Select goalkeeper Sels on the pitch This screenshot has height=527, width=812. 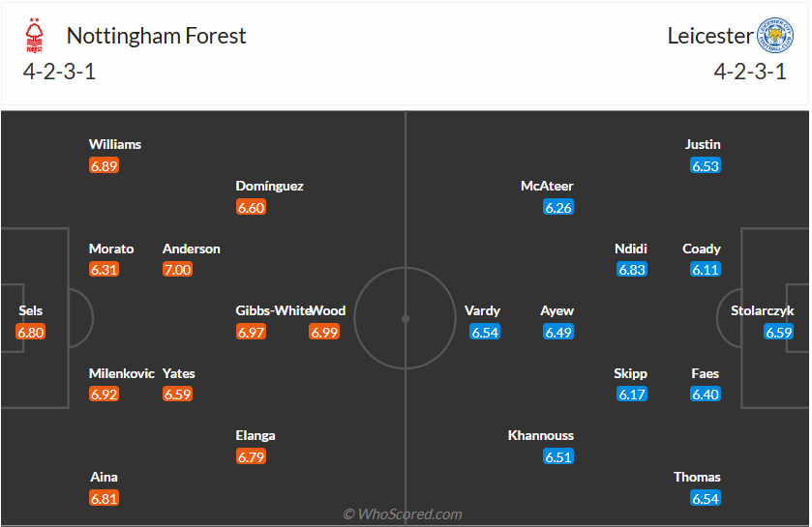[30, 311]
